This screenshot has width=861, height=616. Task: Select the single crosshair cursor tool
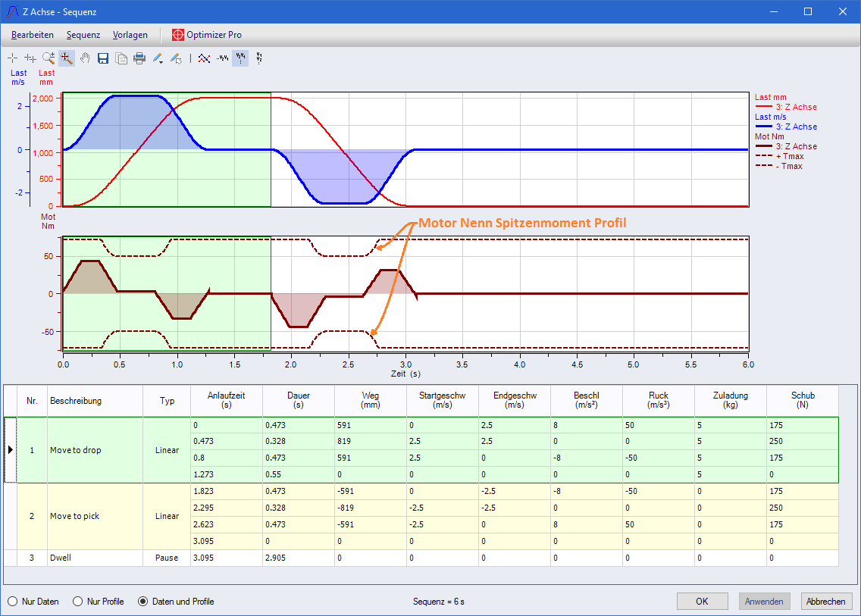[12, 58]
